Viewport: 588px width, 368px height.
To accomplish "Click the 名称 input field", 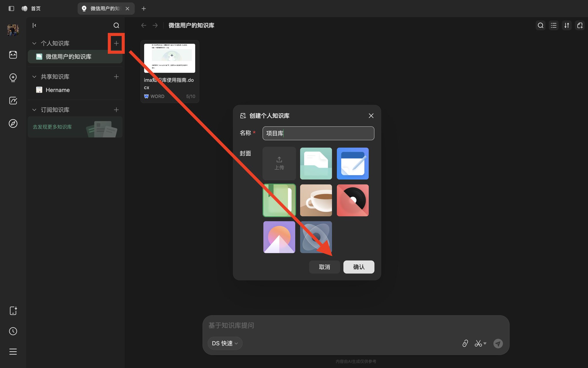I will pyautogui.click(x=318, y=133).
